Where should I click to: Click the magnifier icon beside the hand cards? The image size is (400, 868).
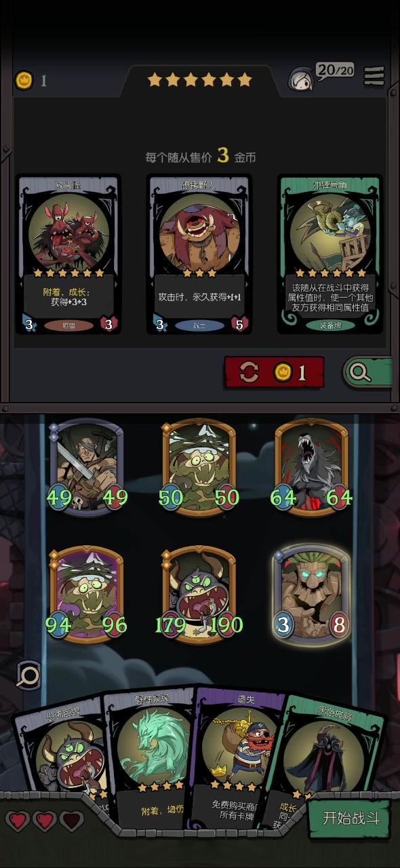click(29, 675)
